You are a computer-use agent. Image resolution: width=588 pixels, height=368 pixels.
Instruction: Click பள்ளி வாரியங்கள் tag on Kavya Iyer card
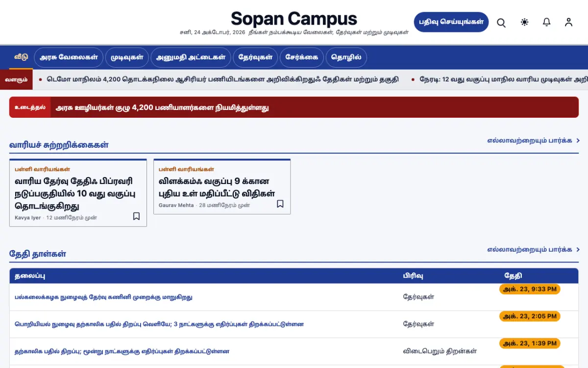coord(42,169)
